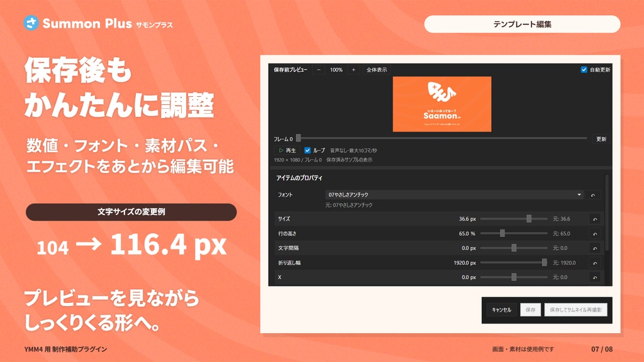Viewport: 644px width, 362px height.
Task: Click the zoom in plus button in preview
Action: tap(353, 70)
